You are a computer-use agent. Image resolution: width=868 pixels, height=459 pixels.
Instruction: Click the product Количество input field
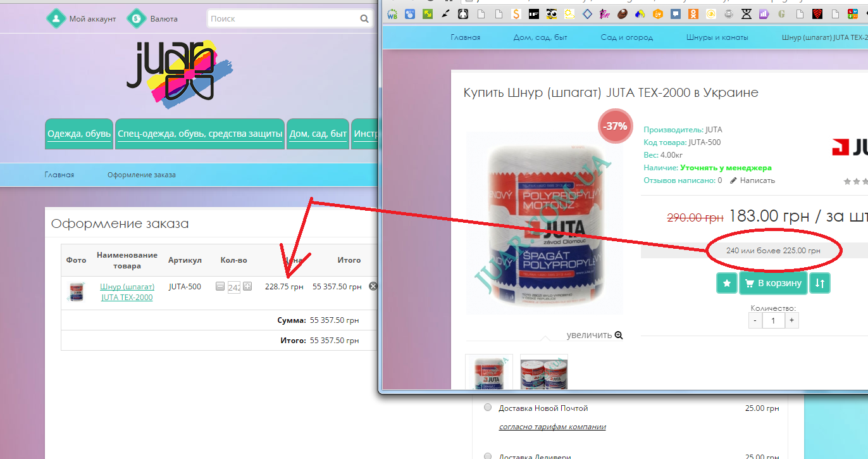tap(773, 320)
